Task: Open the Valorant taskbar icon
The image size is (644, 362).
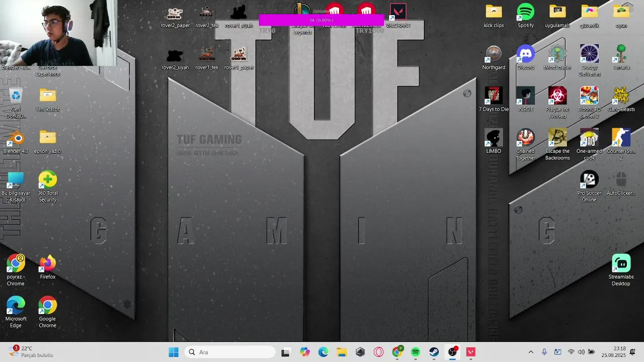Action: point(471,352)
